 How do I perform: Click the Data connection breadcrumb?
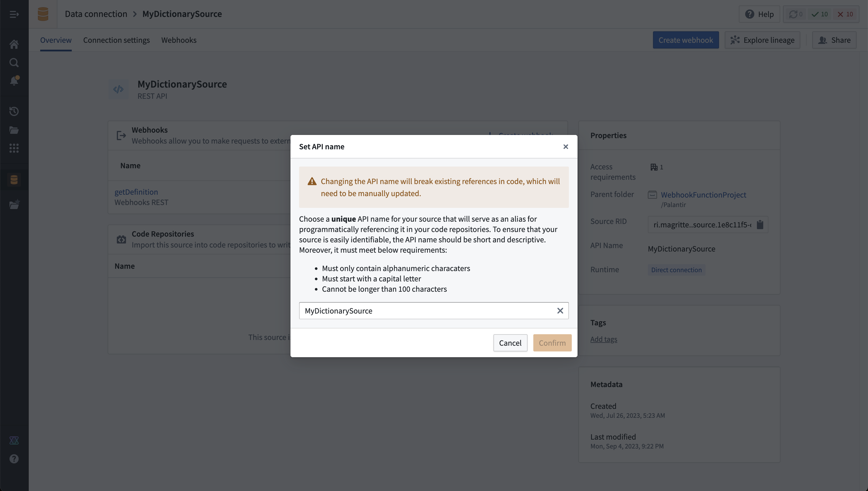tap(96, 14)
